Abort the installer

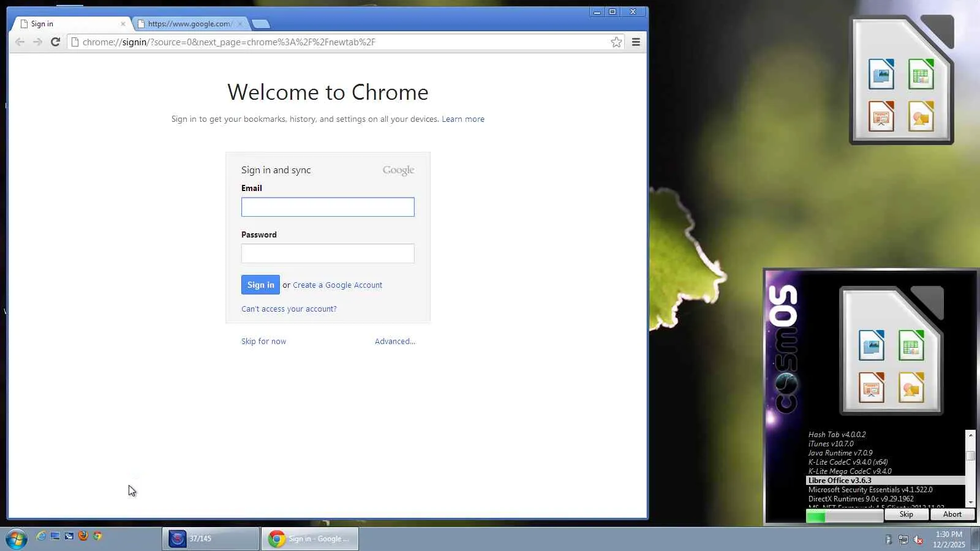(x=952, y=515)
